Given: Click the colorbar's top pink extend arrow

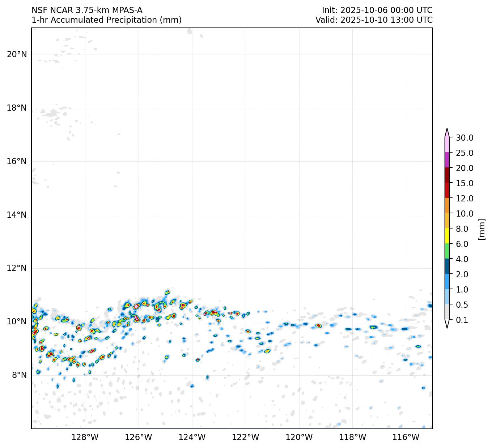Looking at the screenshot, I should [x=447, y=133].
